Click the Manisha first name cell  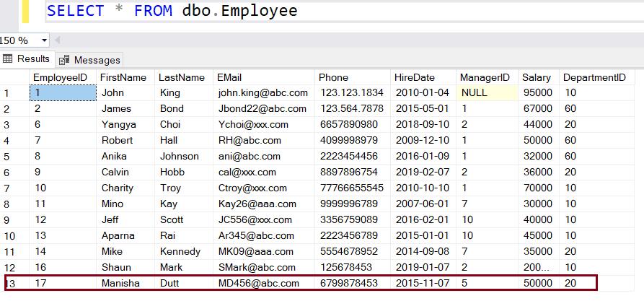pos(120,284)
